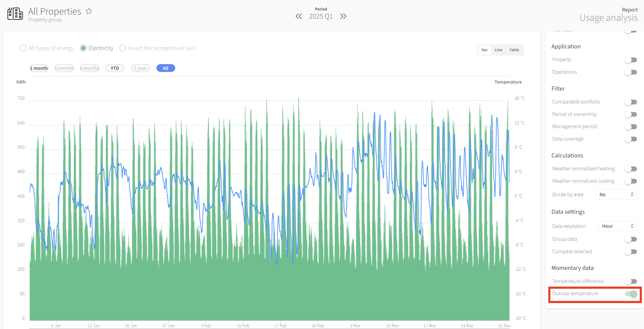
Task: Enable Management period filter
Action: click(x=631, y=127)
